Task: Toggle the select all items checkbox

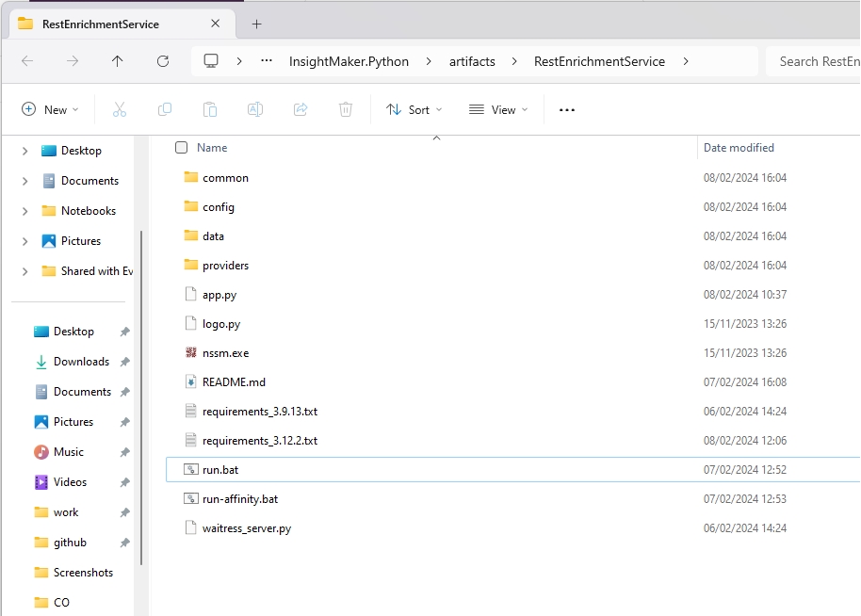Action: pos(182,148)
